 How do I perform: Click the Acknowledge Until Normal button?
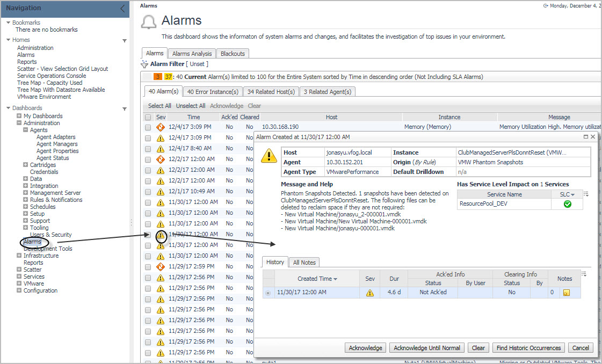point(427,348)
